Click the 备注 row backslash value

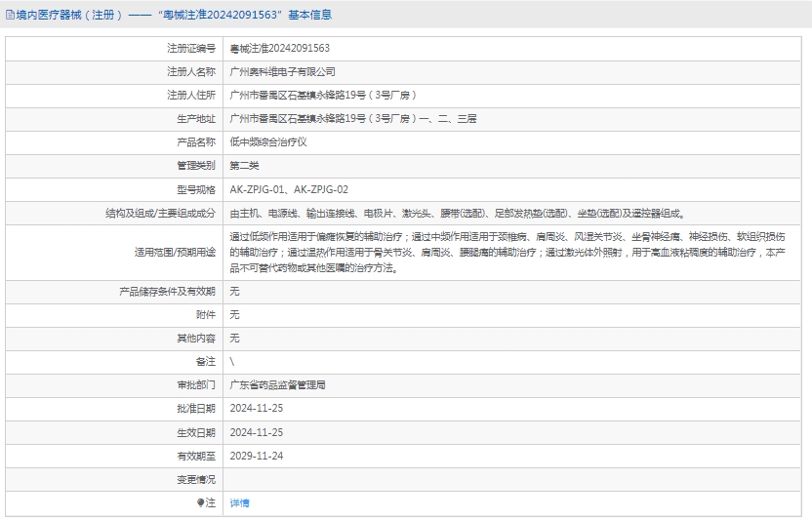pos(232,362)
